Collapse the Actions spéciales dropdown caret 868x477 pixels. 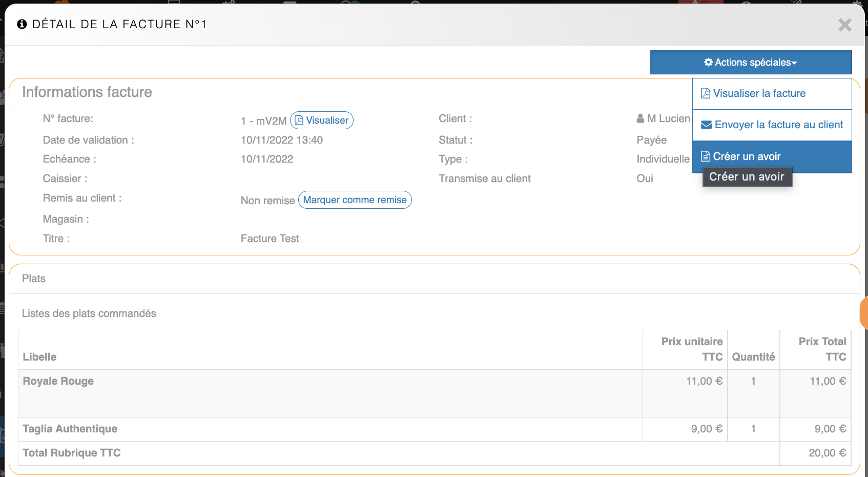(x=794, y=63)
